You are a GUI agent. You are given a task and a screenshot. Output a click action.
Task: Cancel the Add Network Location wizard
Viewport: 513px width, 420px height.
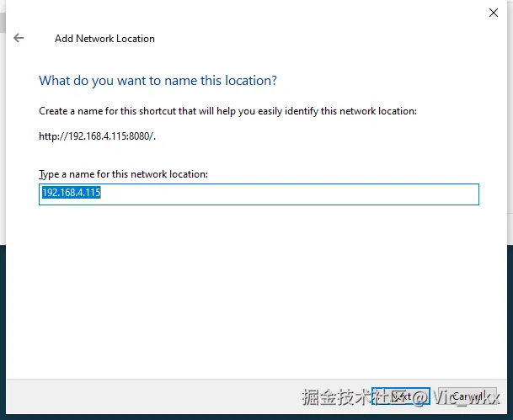[466, 396]
